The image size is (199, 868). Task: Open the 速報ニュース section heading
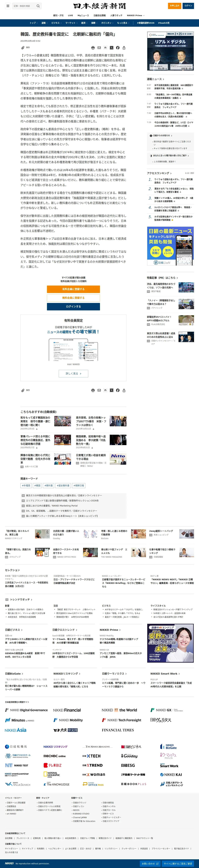tap(155, 79)
